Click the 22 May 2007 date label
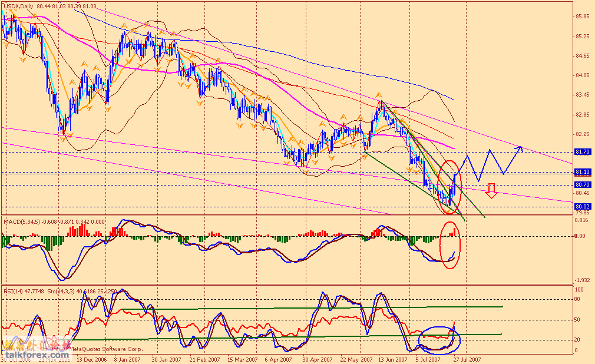This screenshot has height=364, width=595. (x=356, y=359)
